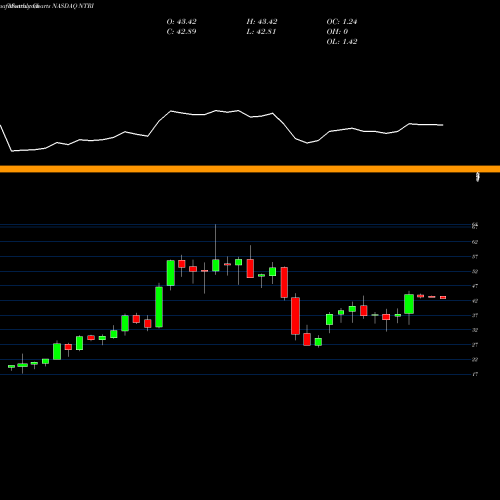The height and width of the screenshot is (500, 500).
Task: Click the first green candle at chart start
Action: tap(11, 367)
